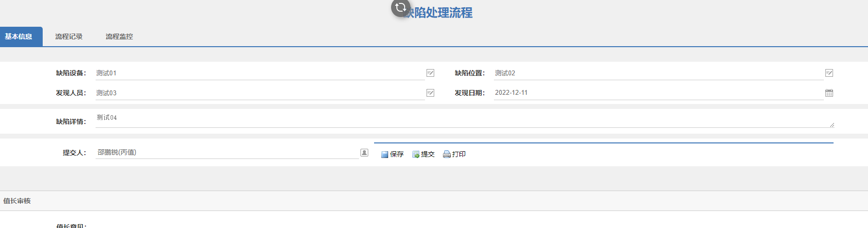Click resize grip of 缺陷详情 textarea
Viewport: 868px width, 228px height.
click(x=832, y=125)
